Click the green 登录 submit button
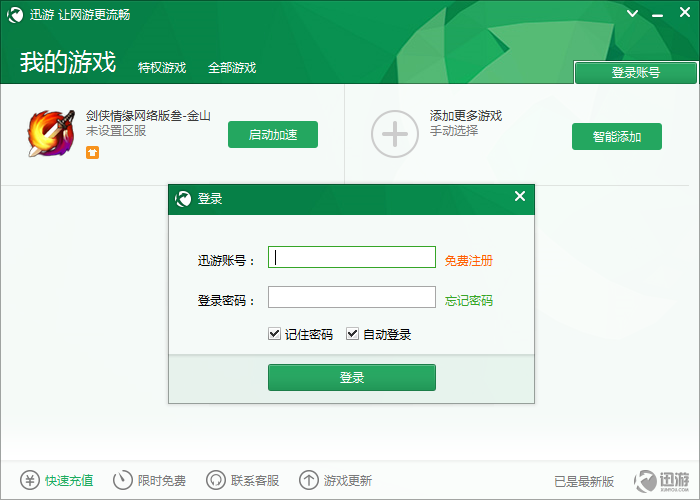 tap(351, 378)
